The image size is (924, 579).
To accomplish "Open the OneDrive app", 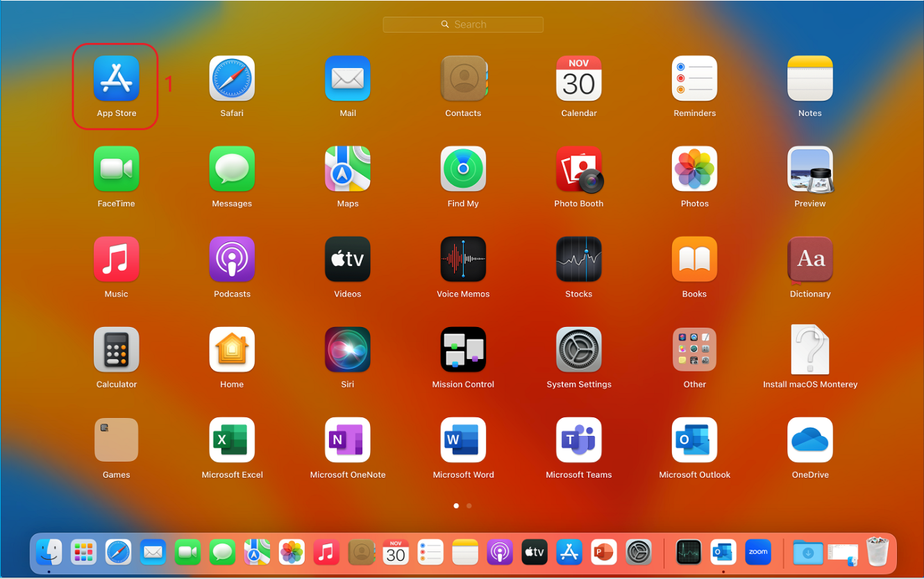I will (810, 439).
